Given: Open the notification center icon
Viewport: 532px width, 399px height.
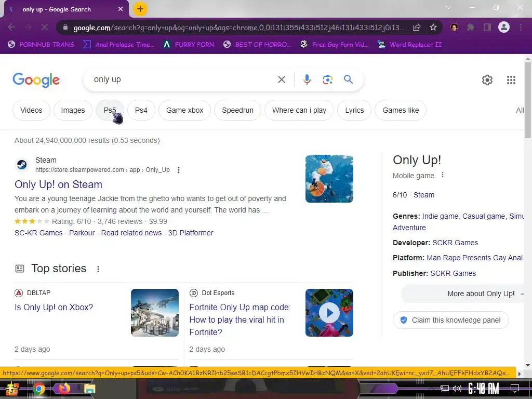Looking at the screenshot, I should click(515, 389).
